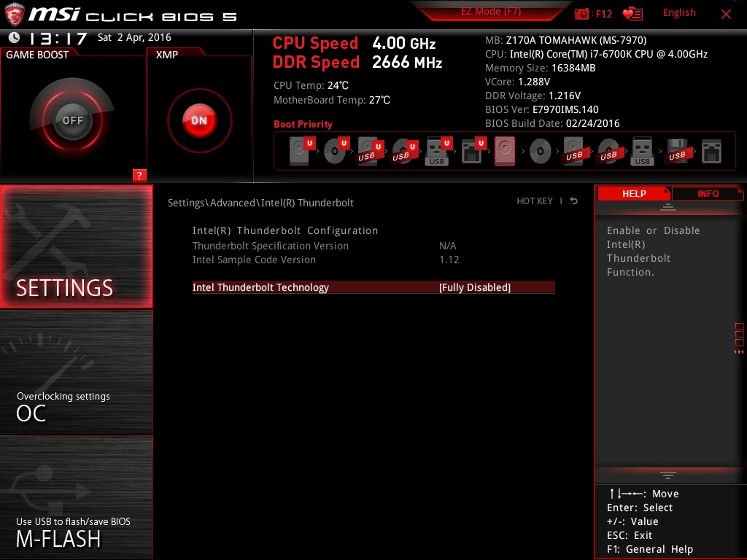Click the three red arrows on the right edge

pyautogui.click(x=738, y=352)
